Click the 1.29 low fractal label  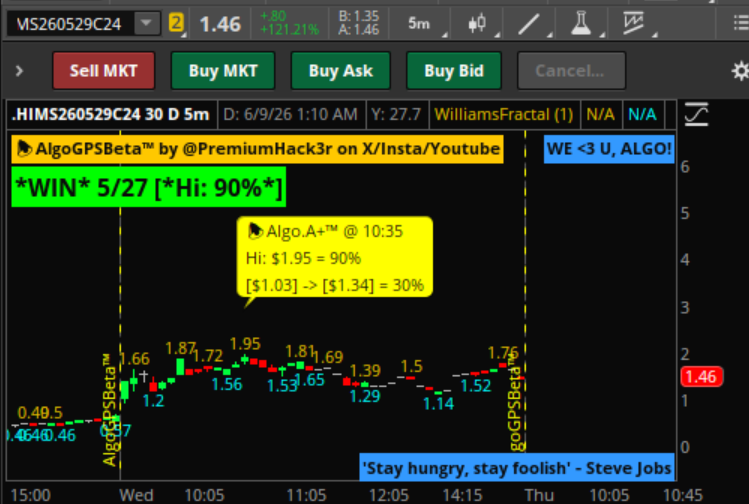coord(365,396)
